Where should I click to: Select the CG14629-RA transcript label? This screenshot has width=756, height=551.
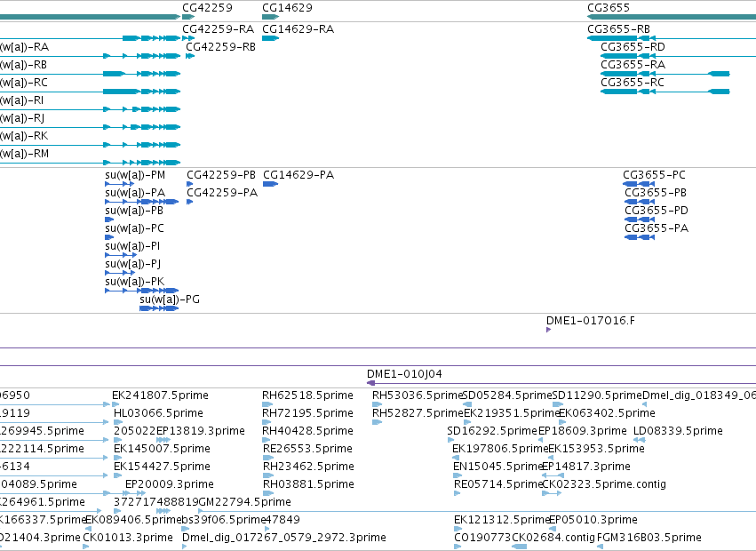pyautogui.click(x=298, y=29)
